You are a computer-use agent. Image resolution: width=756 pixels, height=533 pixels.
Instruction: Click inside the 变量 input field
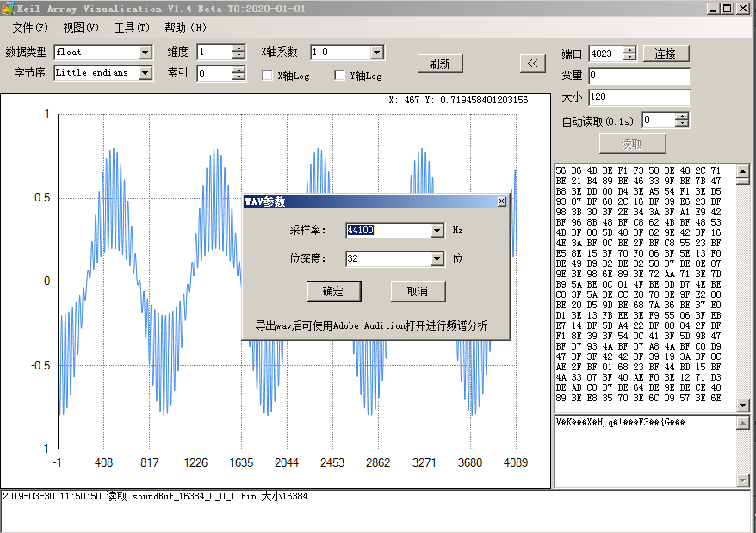tap(639, 76)
